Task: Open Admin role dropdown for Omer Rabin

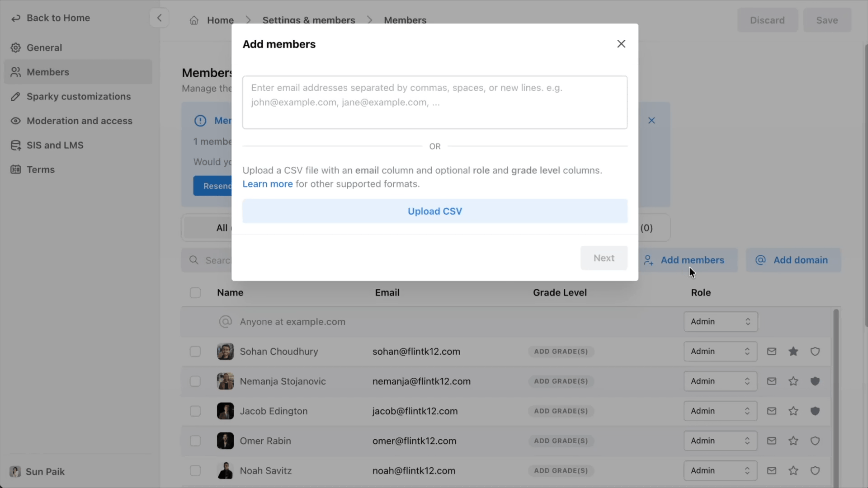Action: tap(720, 441)
